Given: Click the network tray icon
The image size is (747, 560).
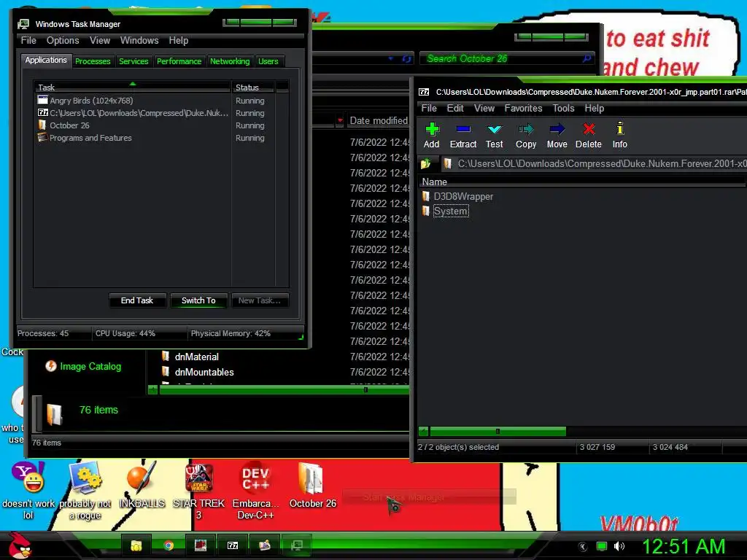Looking at the screenshot, I should tap(602, 546).
